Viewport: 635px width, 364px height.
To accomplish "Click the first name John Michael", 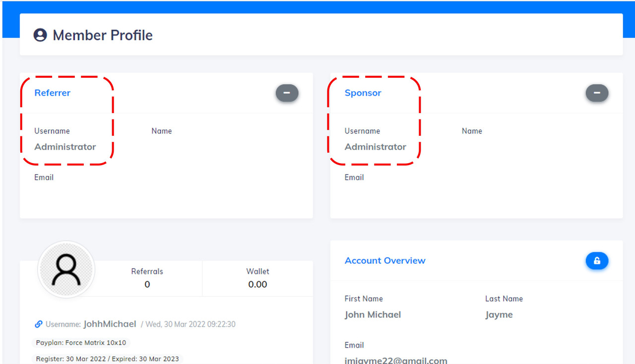I will click(x=373, y=314).
